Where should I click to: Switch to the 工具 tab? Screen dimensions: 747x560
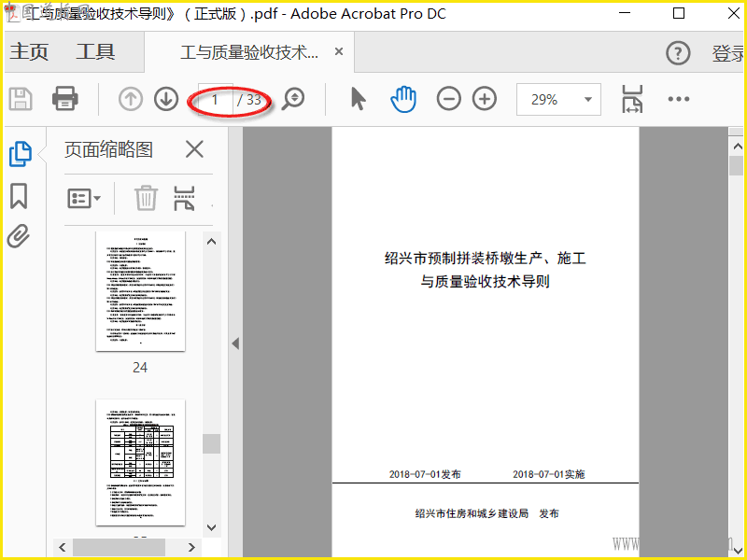(x=96, y=52)
